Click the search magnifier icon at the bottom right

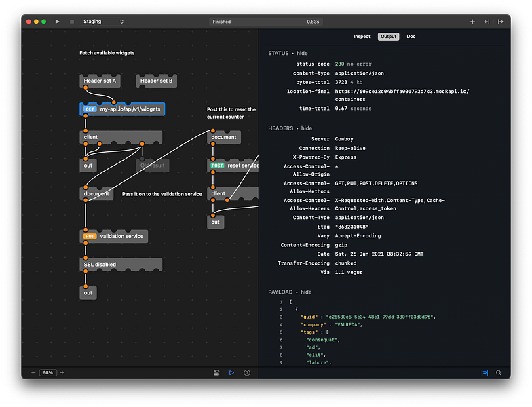499,373
